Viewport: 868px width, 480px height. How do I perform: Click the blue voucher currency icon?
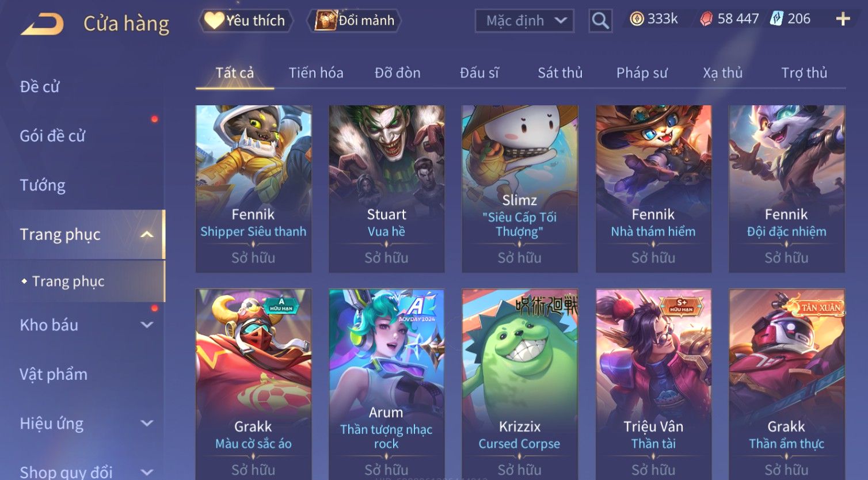[776, 19]
